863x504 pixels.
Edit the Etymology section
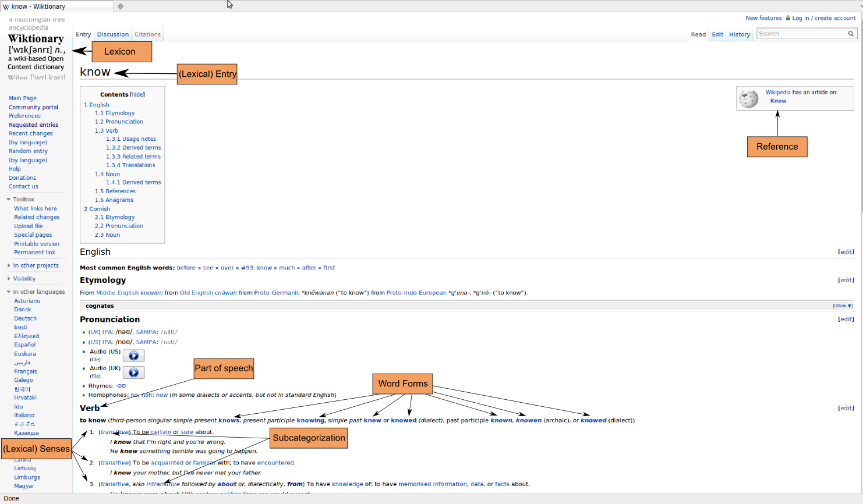[846, 280]
